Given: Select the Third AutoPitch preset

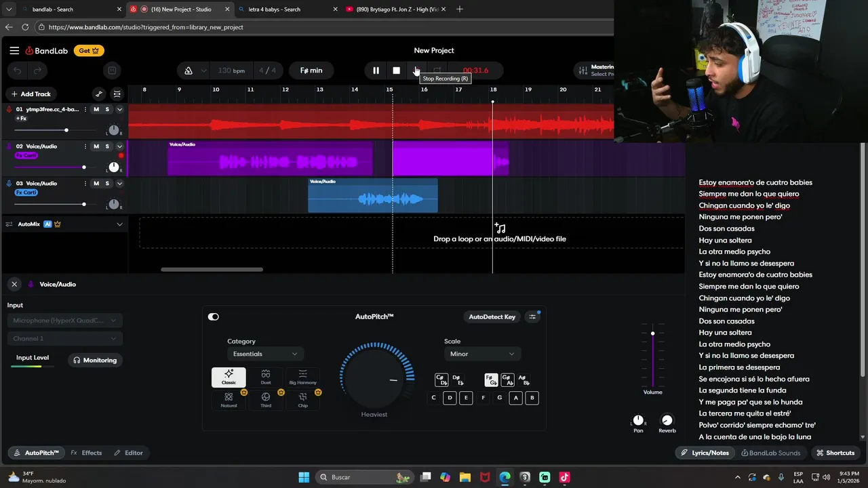Looking at the screenshot, I should [x=266, y=400].
